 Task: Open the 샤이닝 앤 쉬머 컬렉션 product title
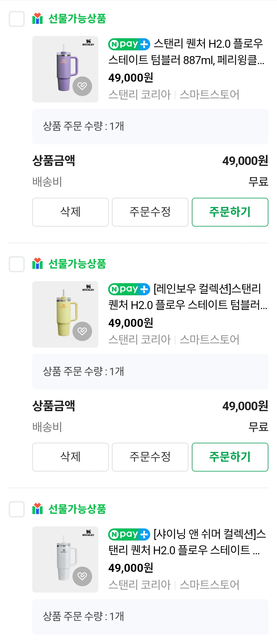(187, 542)
